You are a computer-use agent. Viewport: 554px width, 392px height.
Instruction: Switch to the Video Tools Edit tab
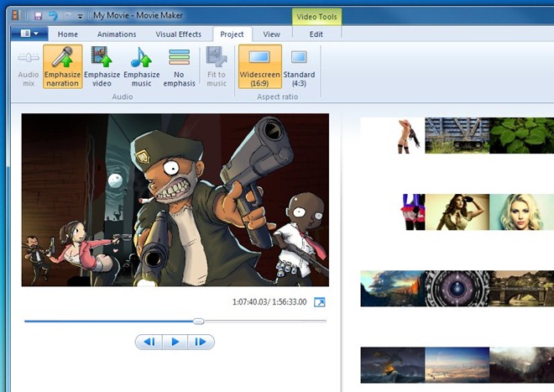(x=316, y=34)
